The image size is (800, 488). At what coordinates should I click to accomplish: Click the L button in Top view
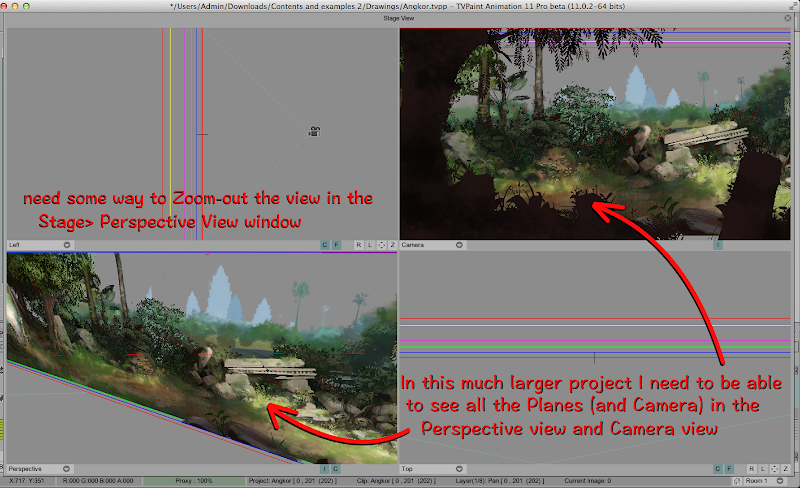pos(763,469)
